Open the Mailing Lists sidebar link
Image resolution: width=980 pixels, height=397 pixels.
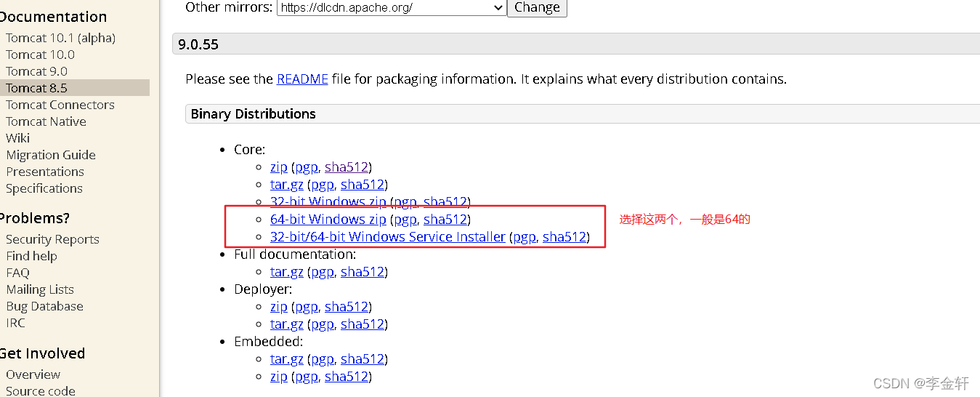tap(40, 289)
